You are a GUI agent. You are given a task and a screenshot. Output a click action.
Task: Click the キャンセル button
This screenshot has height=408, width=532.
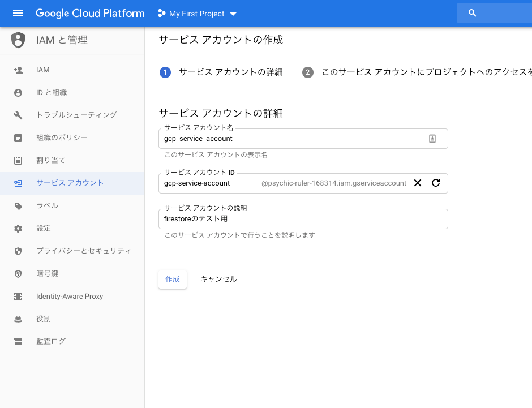pos(218,279)
